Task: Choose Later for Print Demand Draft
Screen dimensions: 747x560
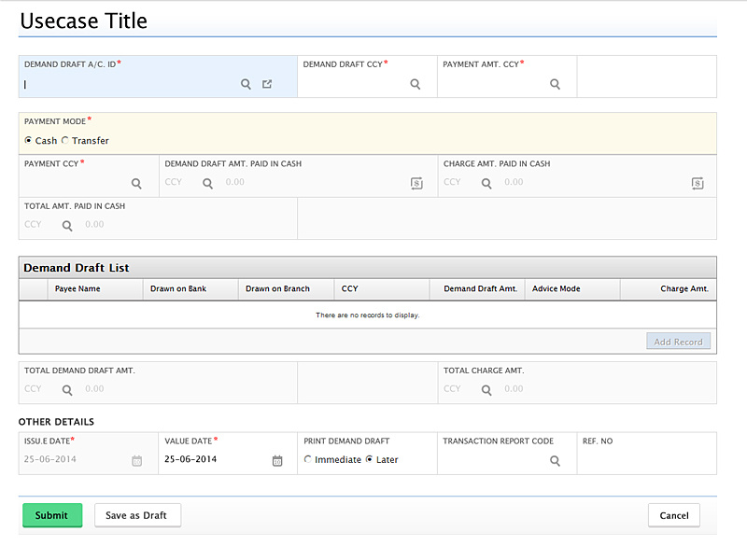Action: click(370, 460)
